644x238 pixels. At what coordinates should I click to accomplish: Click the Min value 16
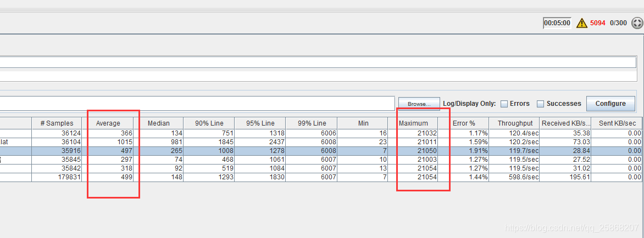(x=363, y=133)
